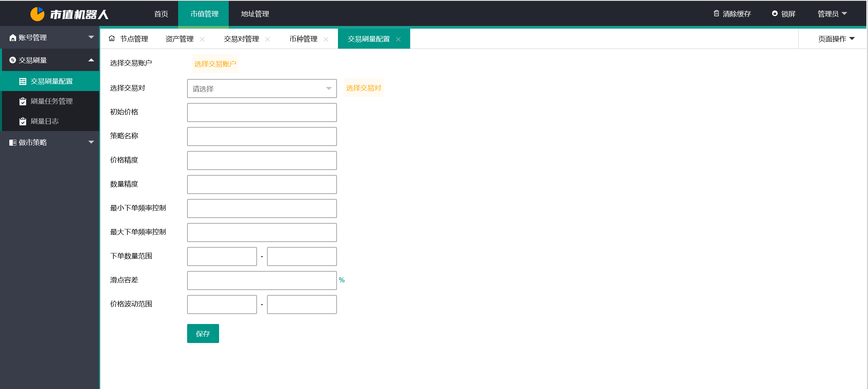The width and height of the screenshot is (868, 389).
Task: Open the 选择交易对 请选择 combo box
Action: 262,88
